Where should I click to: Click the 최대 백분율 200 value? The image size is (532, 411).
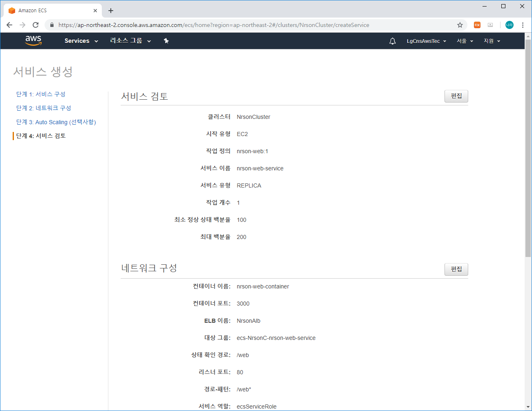tap(241, 237)
